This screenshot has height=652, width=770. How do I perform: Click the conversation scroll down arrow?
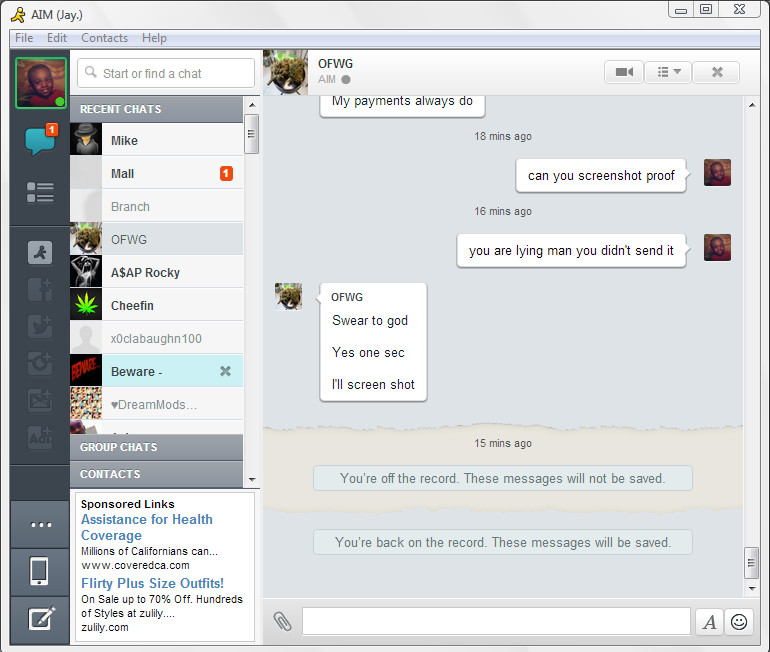pyautogui.click(x=752, y=588)
